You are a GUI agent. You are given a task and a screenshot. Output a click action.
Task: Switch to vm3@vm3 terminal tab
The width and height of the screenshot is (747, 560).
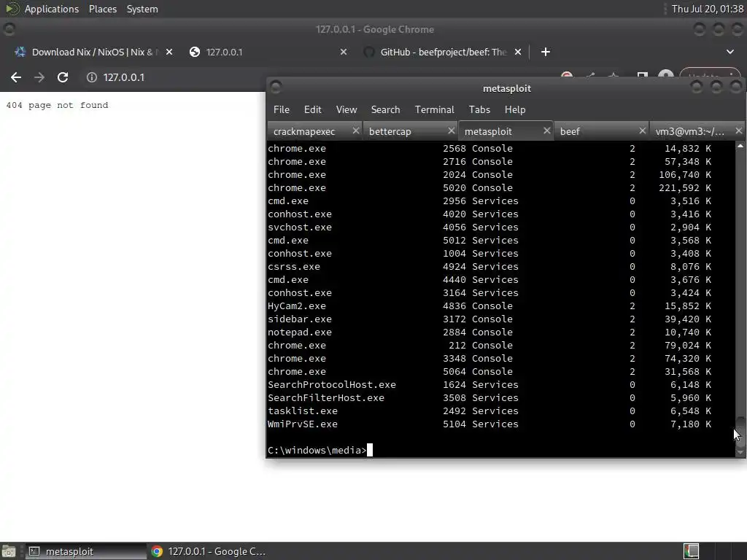click(689, 131)
